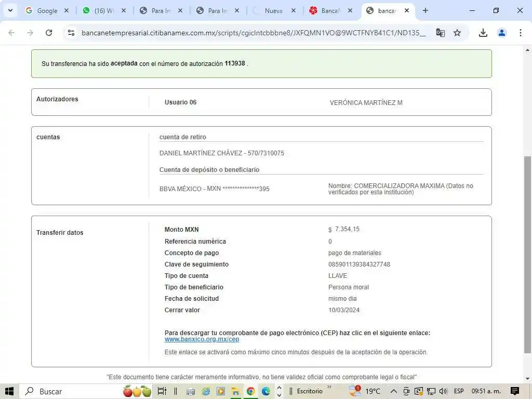Bookmark this page with the star icon
This screenshot has width=532, height=399.
(x=457, y=33)
